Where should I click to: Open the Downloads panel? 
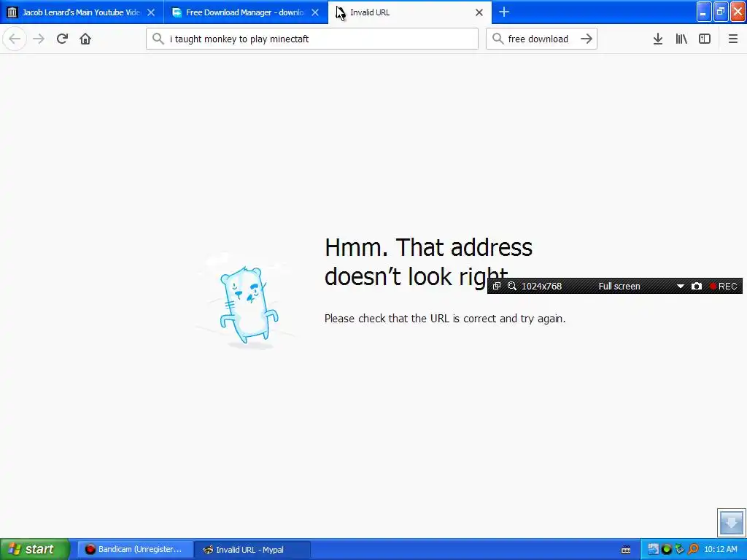pos(658,39)
